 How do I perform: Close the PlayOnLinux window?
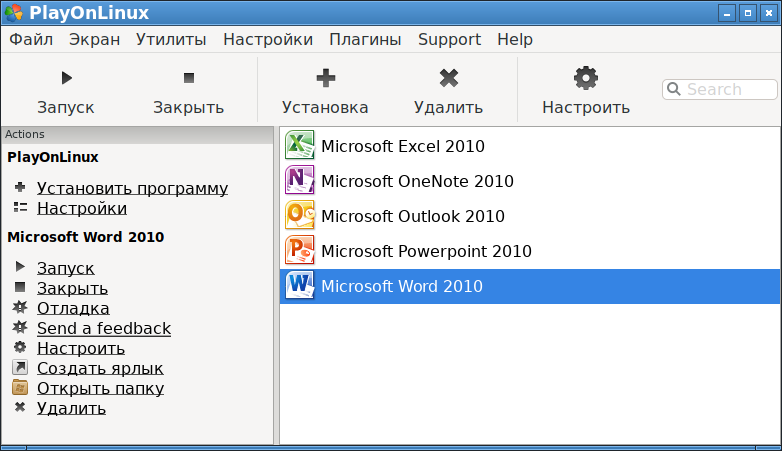pyautogui.click(x=769, y=13)
